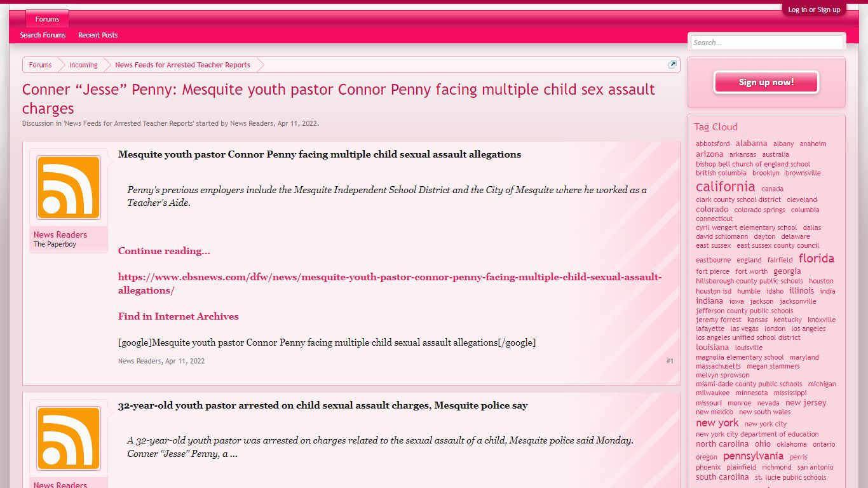Select the new york tag
Viewport: 868px width, 488px height.
(717, 423)
